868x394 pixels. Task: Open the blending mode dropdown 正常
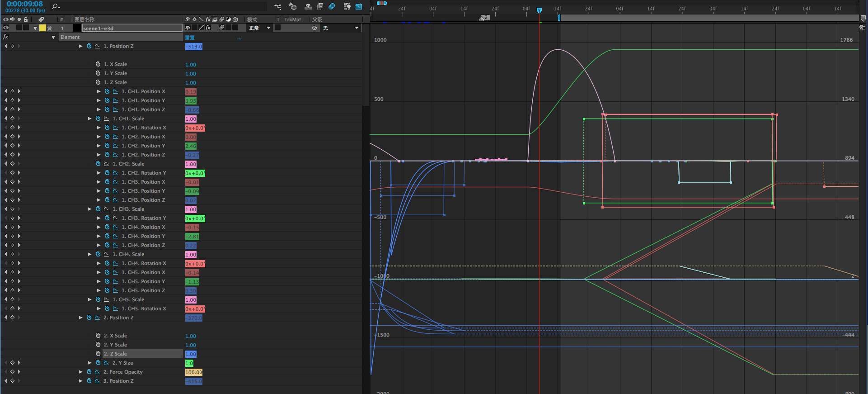(x=260, y=28)
